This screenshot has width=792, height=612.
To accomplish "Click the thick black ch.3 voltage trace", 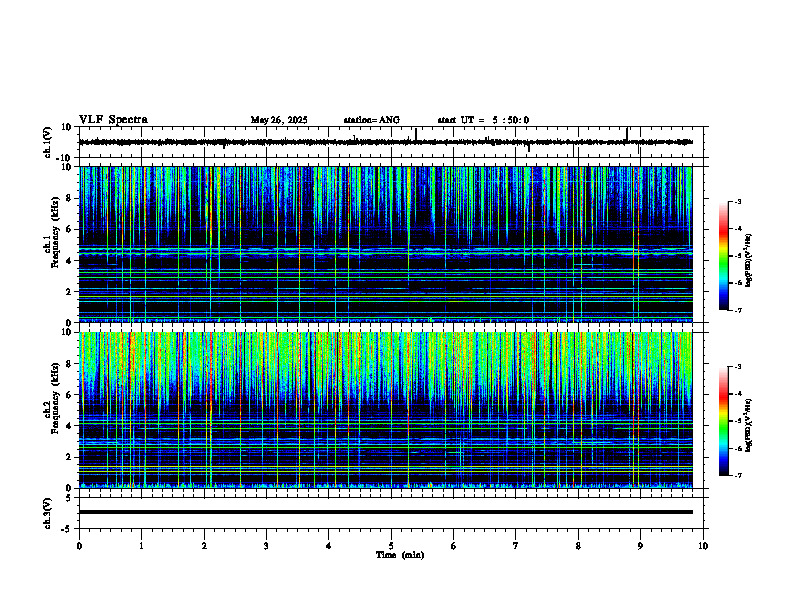I will 385,512.
